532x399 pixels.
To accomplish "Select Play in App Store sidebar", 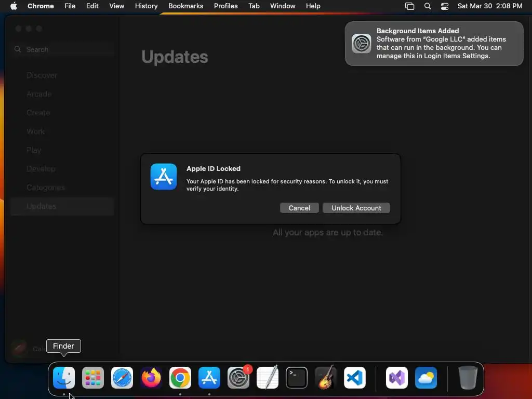I will tap(62, 150).
